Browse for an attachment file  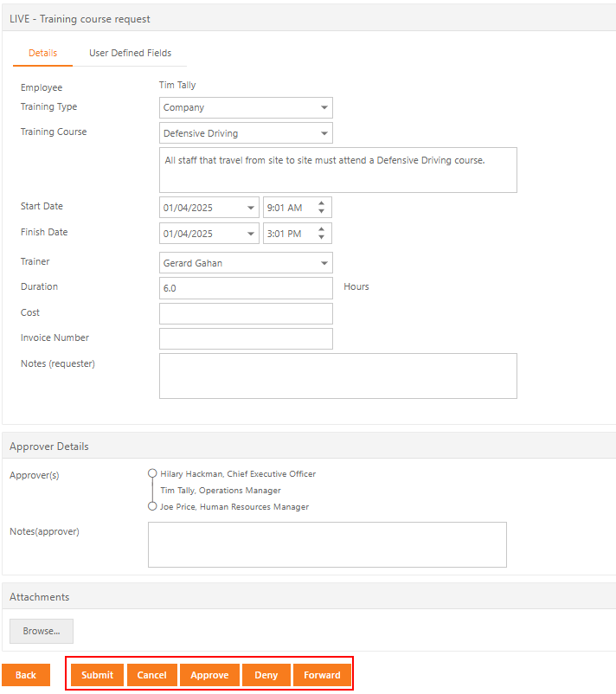pos(42,631)
